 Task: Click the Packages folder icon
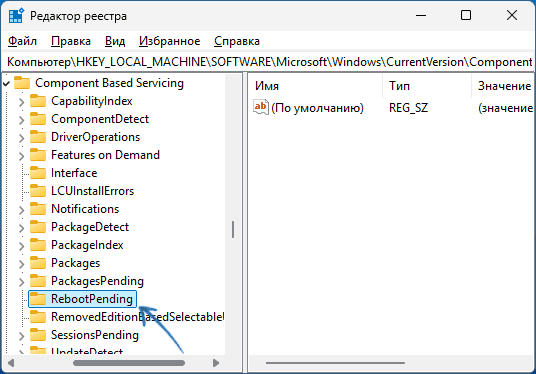point(38,263)
